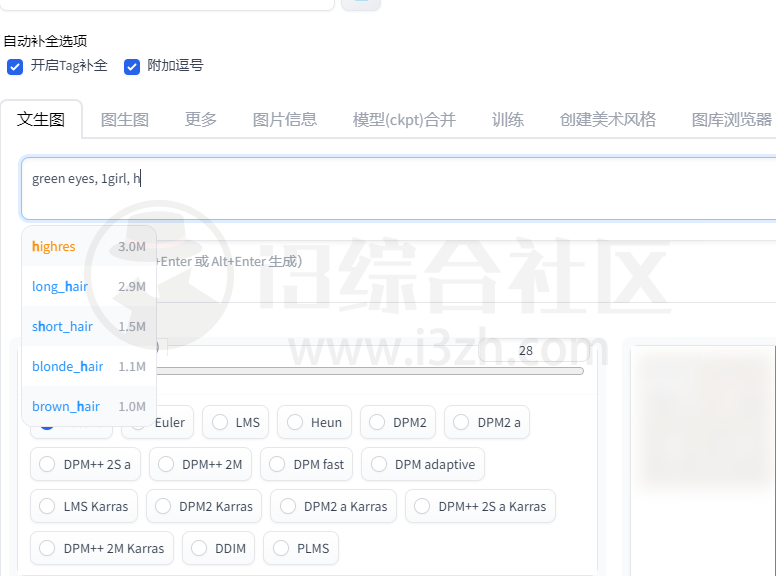Select the brown_hair tag suggestion
776x576 pixels.
[89, 407]
